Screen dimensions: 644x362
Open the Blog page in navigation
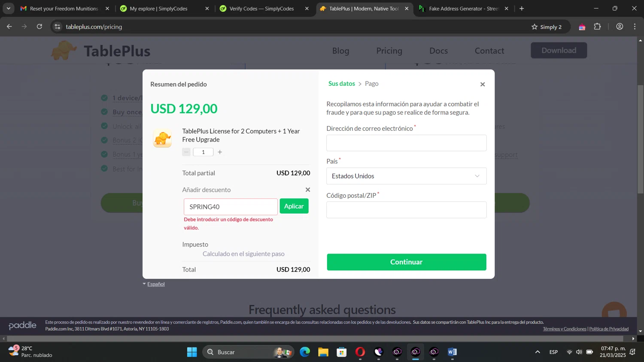pos(340,51)
